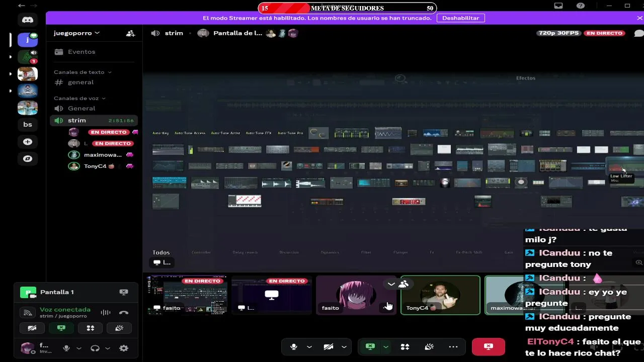Click piano keyboard plugin thumbnail
Viewport: 644px width, 362px height.
245,201
